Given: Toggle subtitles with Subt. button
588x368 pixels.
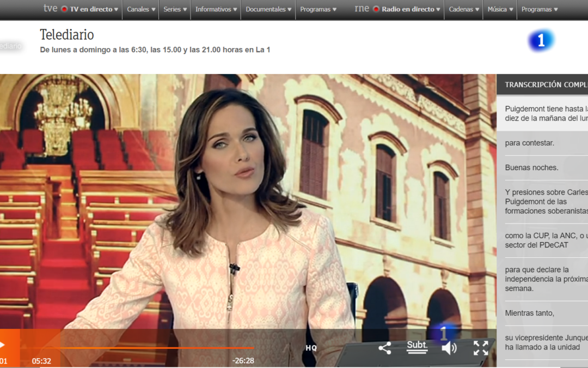Looking at the screenshot, I should coord(417,347).
